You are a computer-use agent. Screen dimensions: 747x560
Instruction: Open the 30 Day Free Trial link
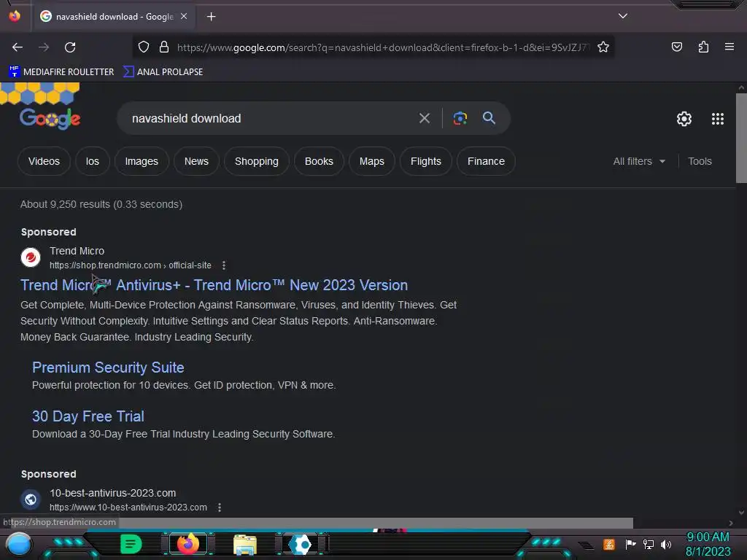88,416
